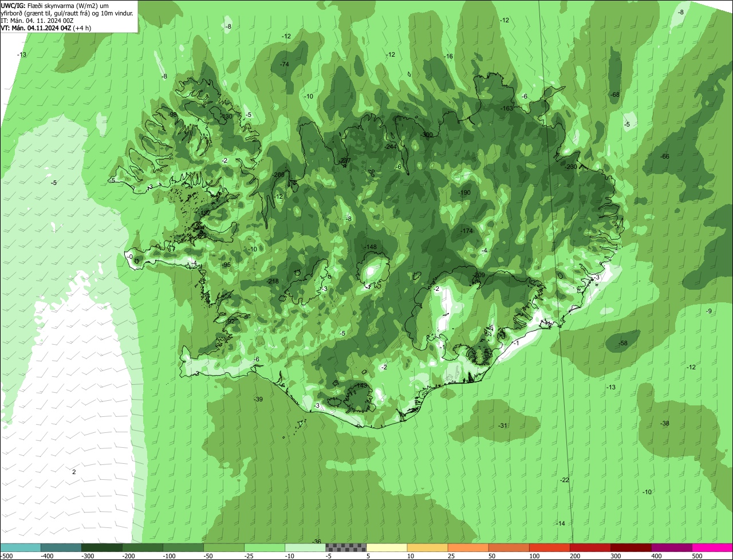Click the '-31' value south of Iceland

[x=503, y=425]
